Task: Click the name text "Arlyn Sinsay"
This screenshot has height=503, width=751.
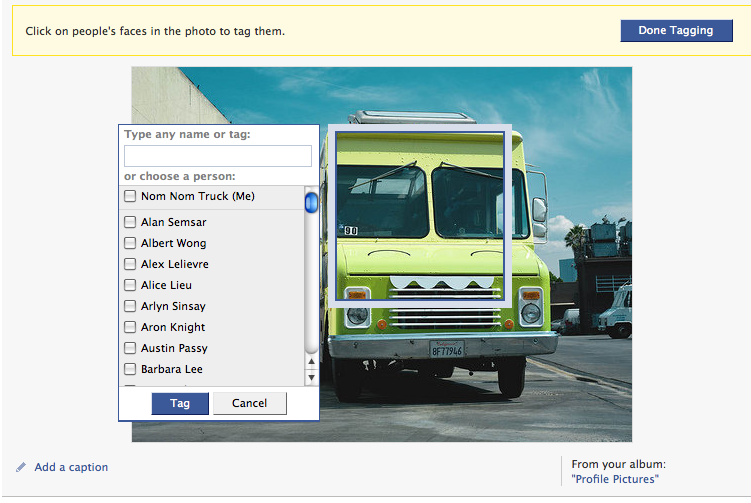Action: (x=173, y=306)
